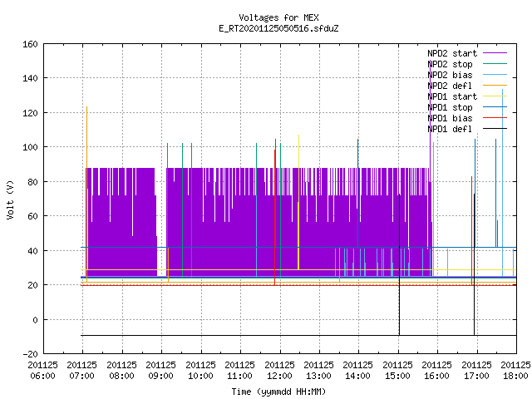Click the 'Time (yymmdd HH:MM)' x-axis label
Screen dimensions: 532x399
[x=278, y=392]
